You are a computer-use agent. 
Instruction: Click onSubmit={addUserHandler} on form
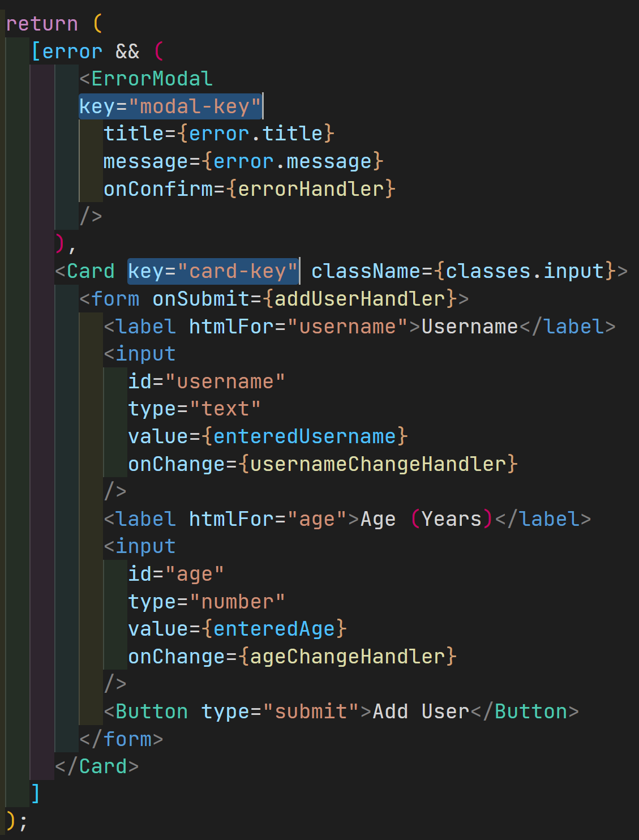(x=305, y=299)
